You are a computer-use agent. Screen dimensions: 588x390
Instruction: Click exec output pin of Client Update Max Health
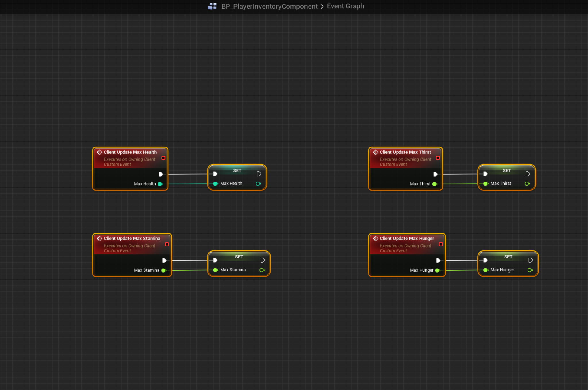coord(161,174)
